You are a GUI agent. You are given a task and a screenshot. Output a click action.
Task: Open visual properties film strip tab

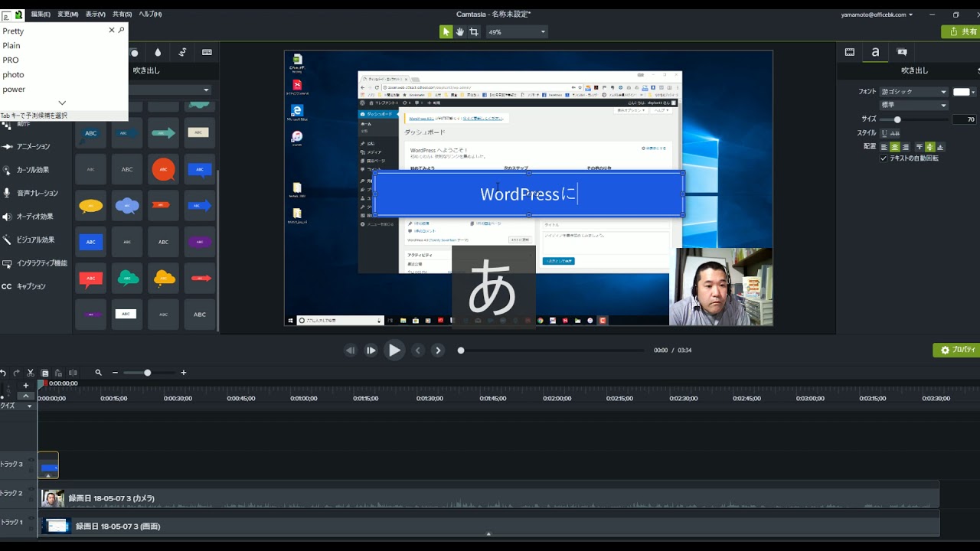850,52
